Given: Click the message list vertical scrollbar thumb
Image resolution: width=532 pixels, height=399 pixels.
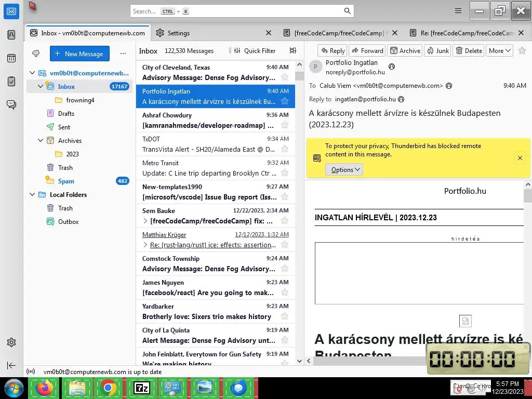Looking at the screenshot, I should 299,76.
